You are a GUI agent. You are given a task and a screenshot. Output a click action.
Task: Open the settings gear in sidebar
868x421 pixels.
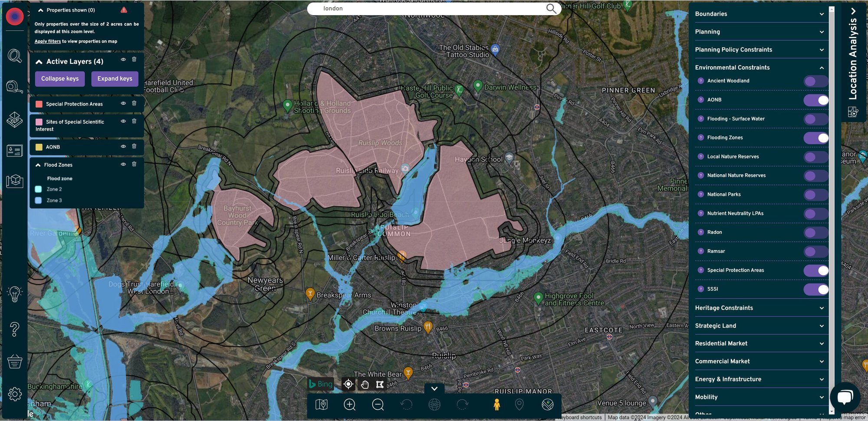coord(14,394)
